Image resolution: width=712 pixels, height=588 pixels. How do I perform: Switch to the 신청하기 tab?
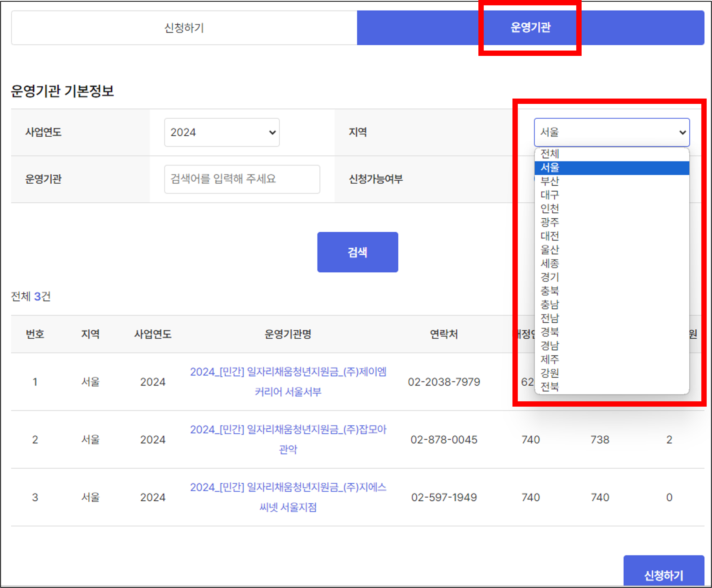(184, 28)
